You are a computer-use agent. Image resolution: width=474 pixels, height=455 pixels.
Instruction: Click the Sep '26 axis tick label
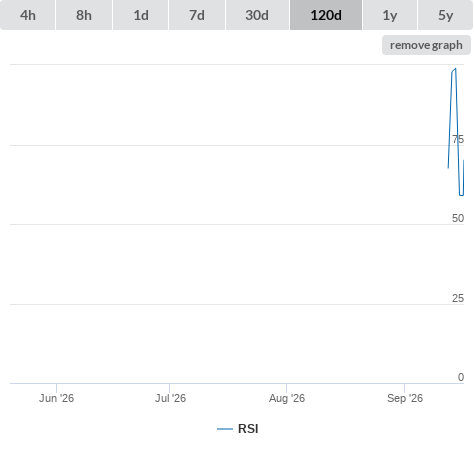pyautogui.click(x=405, y=398)
